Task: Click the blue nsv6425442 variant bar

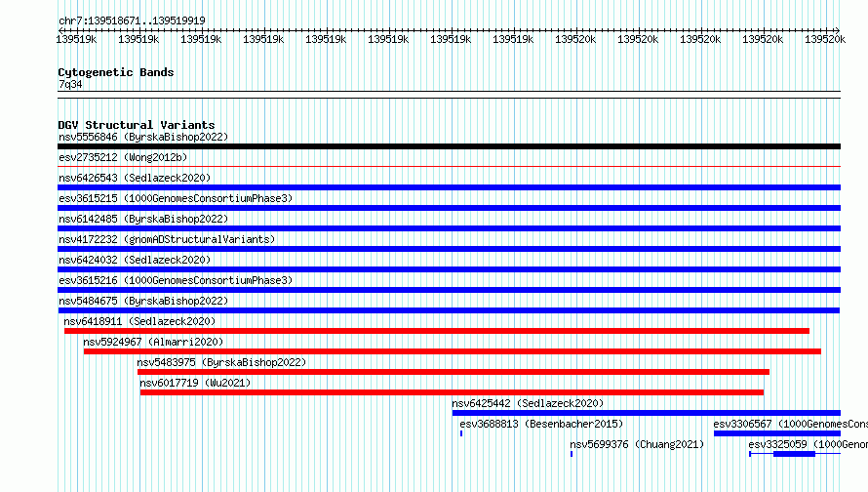Action: point(647,413)
